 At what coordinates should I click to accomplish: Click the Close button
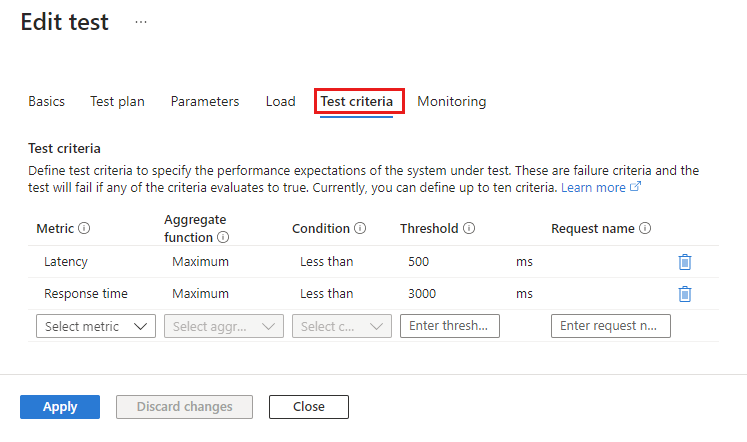[309, 407]
